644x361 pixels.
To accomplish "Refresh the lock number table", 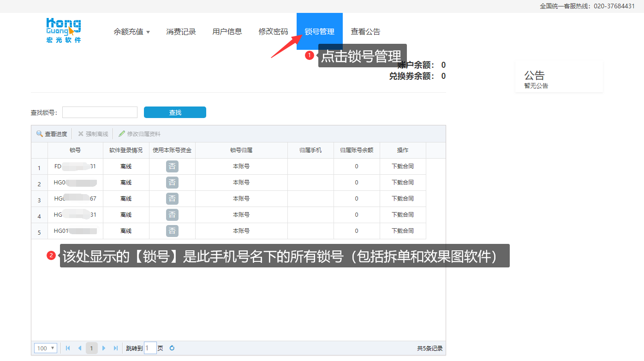I will [x=172, y=348].
